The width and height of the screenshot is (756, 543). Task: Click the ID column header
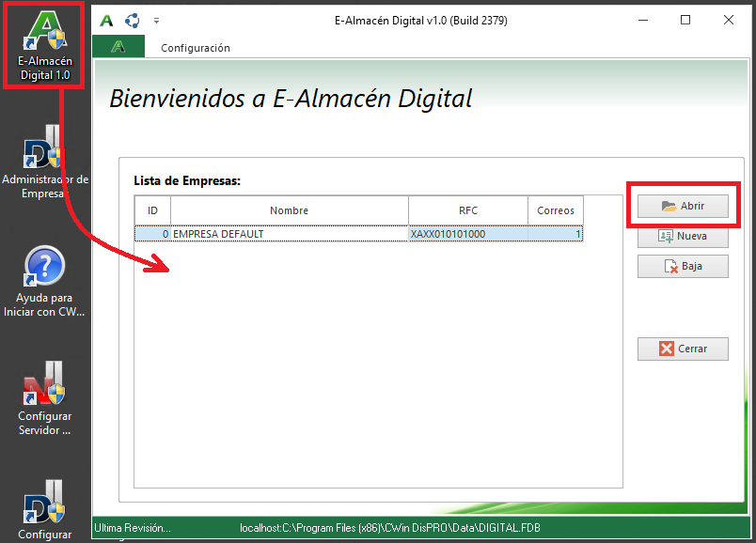(x=152, y=210)
